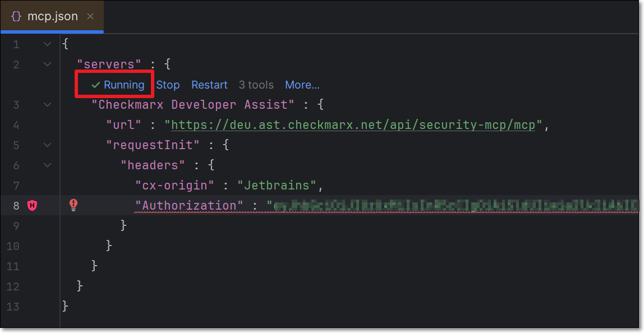The height and width of the screenshot is (333, 644).
Task: Collapse the "requestInit" block on line 5
Action: coord(47,145)
